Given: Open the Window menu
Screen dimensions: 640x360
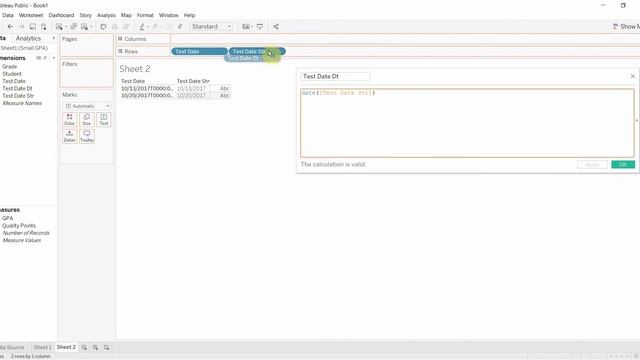Looking at the screenshot, I should coord(169,15).
